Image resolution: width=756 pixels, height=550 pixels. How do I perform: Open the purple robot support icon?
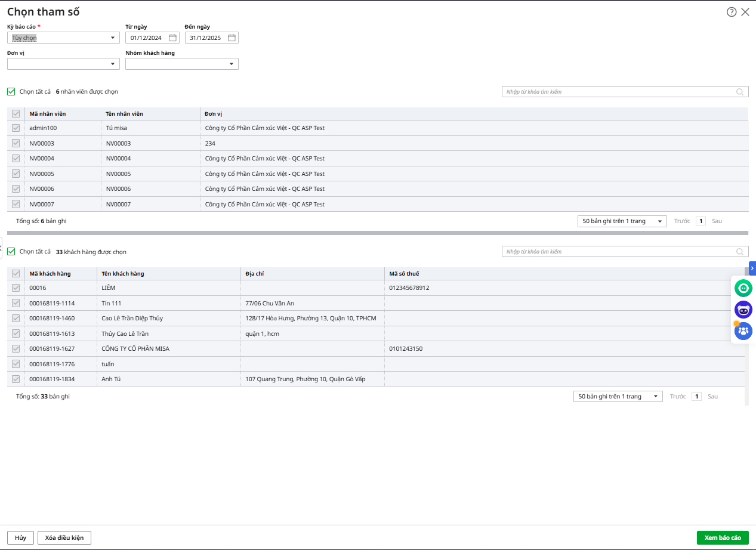(743, 310)
